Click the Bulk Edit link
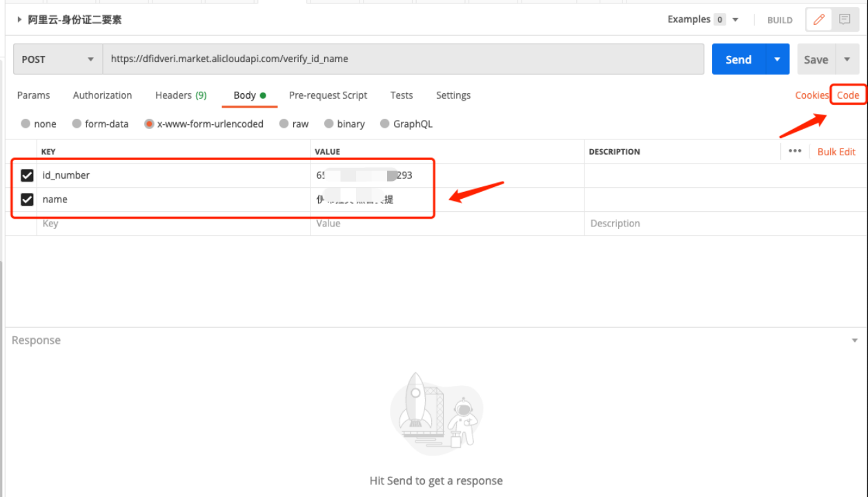The width and height of the screenshot is (868, 497). [x=836, y=152]
